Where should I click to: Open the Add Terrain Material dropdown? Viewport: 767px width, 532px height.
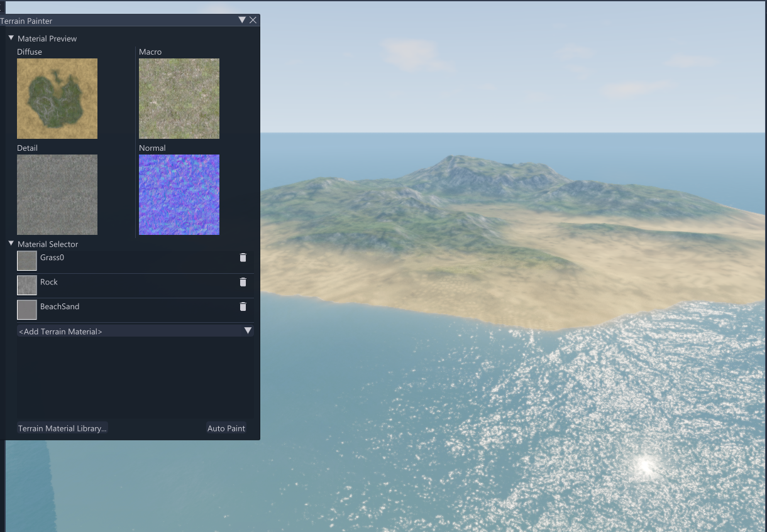click(135, 331)
